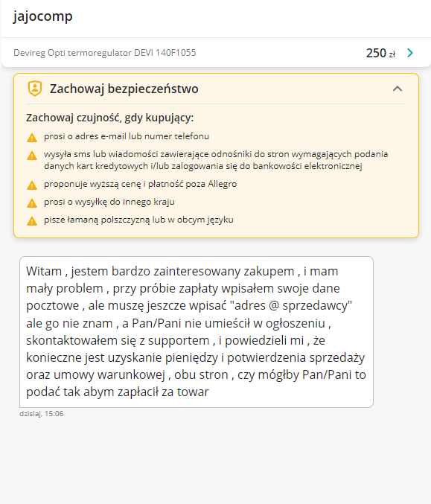Click warning triangle beside broken Polish warning
This screenshot has height=504, width=431.
[32, 221]
